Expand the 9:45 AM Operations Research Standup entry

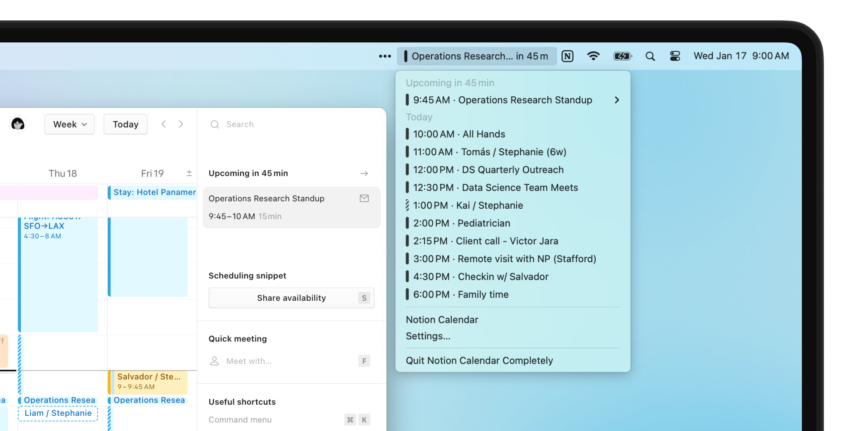pos(617,100)
